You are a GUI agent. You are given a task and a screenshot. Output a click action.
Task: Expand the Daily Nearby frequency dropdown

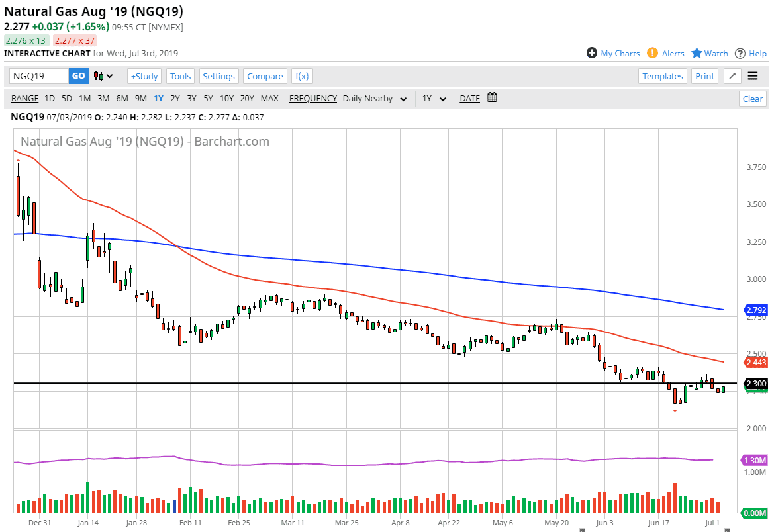pyautogui.click(x=376, y=99)
